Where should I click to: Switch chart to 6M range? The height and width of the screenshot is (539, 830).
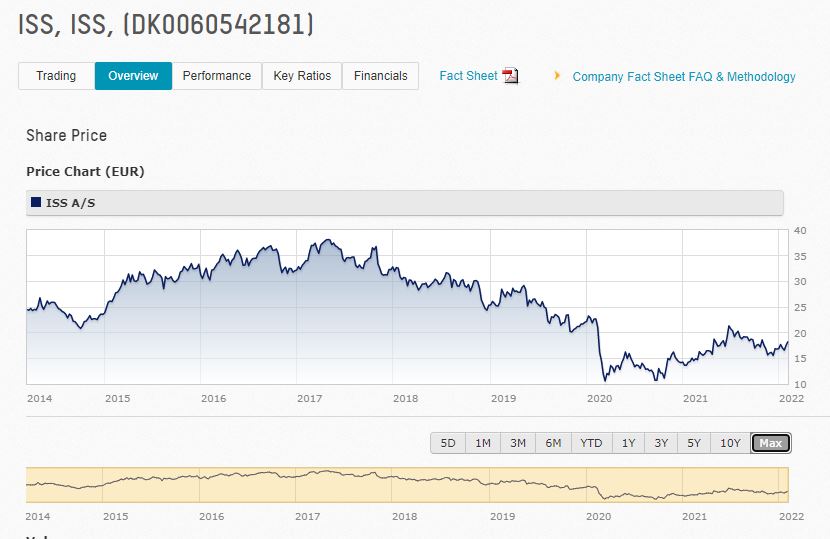point(553,443)
